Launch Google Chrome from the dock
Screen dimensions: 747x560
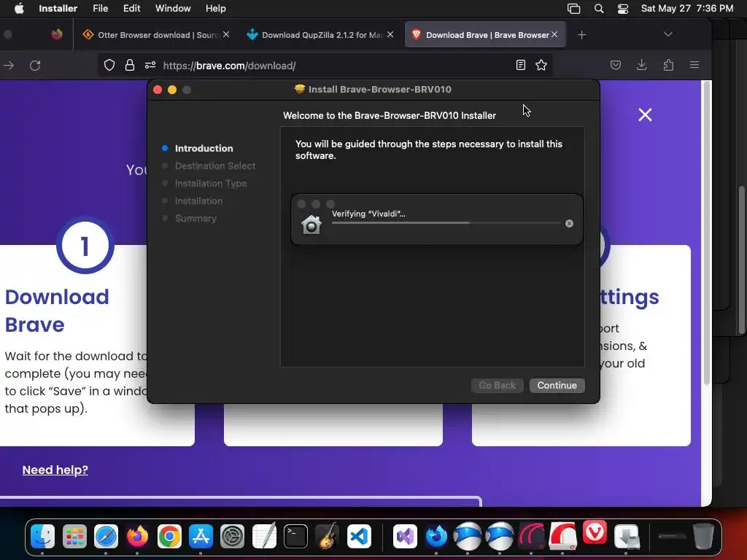coord(169,536)
